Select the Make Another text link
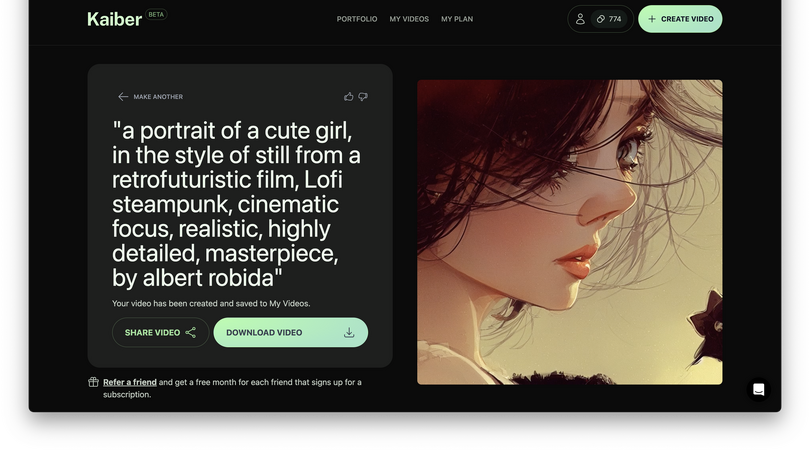 (158, 97)
